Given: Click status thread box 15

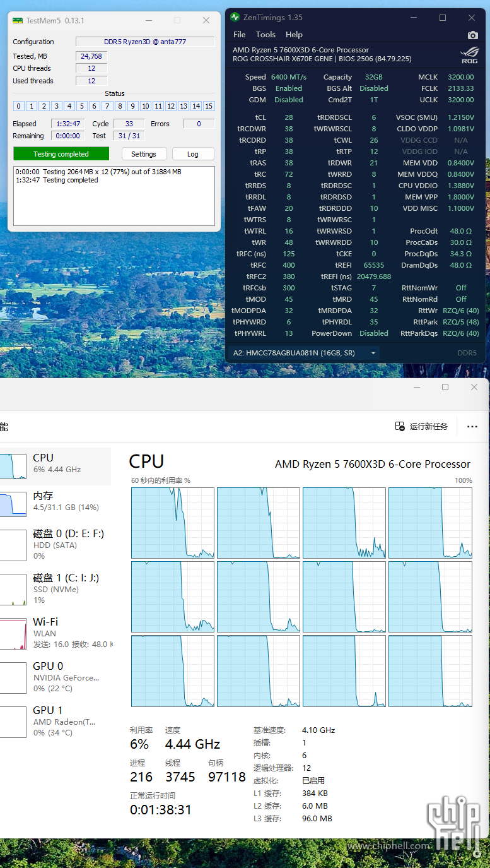Looking at the screenshot, I should coord(209,106).
